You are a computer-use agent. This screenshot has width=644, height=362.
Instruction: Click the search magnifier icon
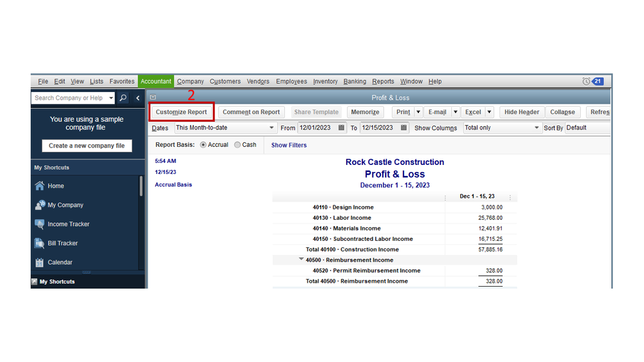tap(122, 98)
